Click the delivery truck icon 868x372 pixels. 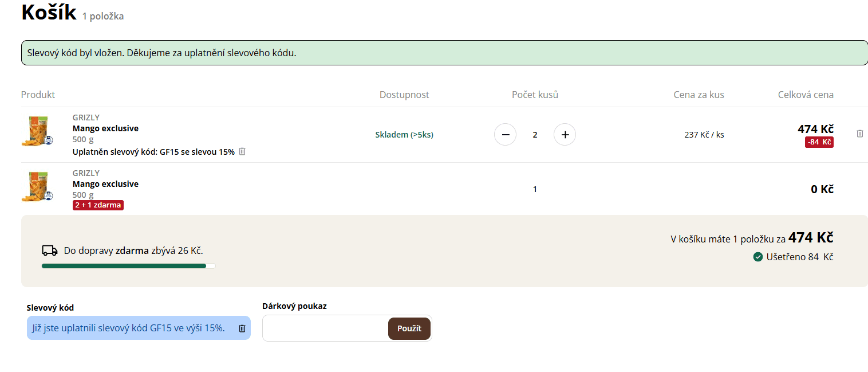50,250
